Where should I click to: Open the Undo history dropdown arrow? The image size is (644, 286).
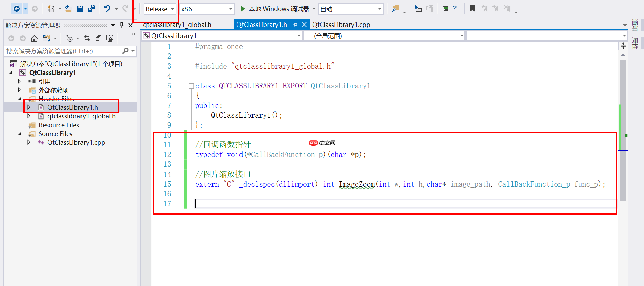pos(116,9)
